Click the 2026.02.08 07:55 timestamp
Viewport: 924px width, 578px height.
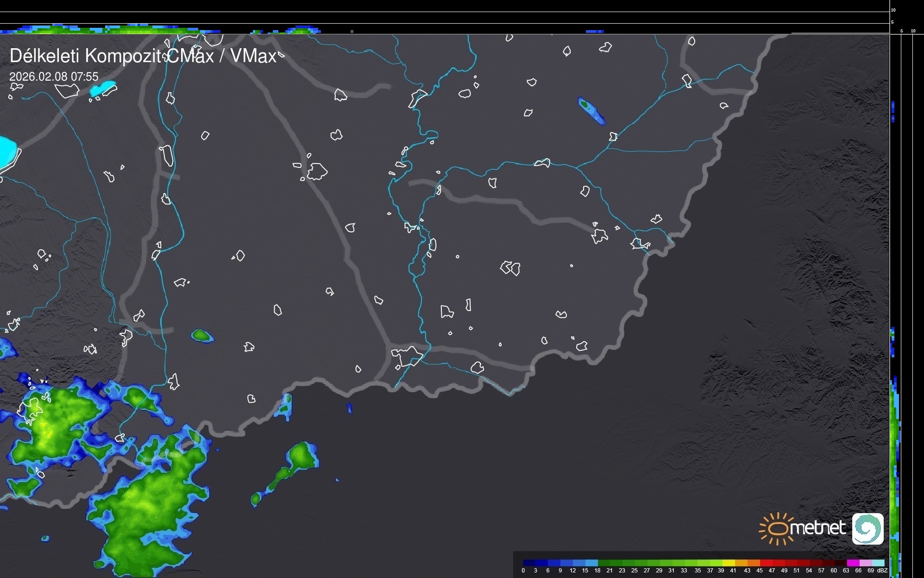coord(54,76)
